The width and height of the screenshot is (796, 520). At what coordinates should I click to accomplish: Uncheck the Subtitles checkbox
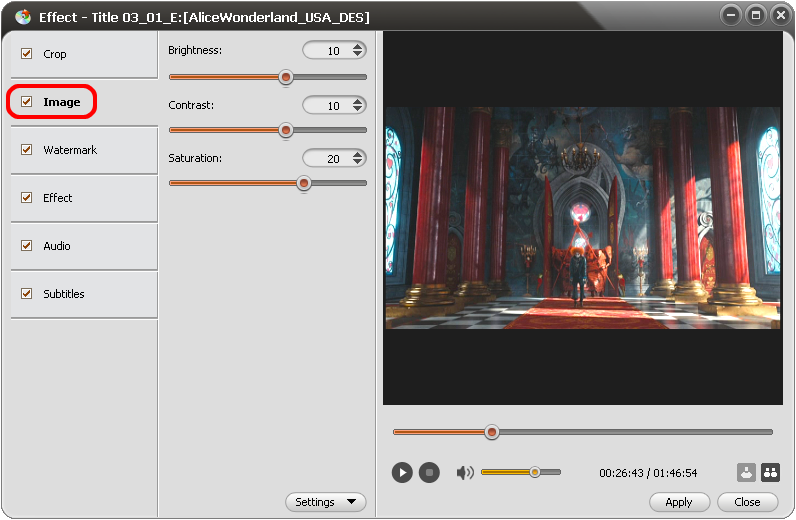click(26, 294)
